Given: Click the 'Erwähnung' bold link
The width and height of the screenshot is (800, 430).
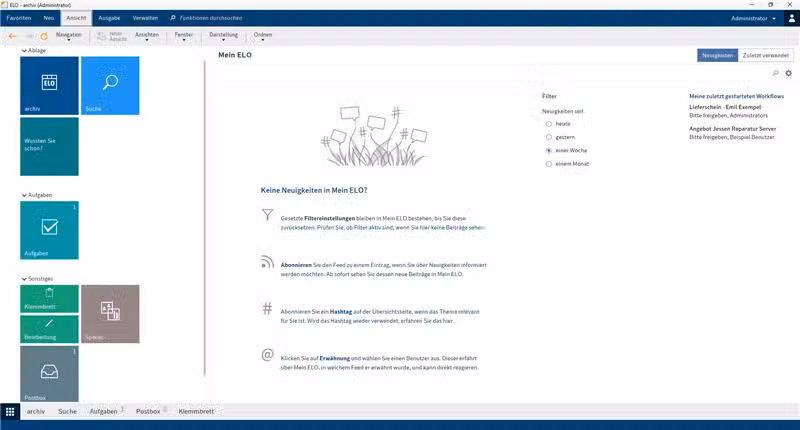Looking at the screenshot, I should 335,358.
